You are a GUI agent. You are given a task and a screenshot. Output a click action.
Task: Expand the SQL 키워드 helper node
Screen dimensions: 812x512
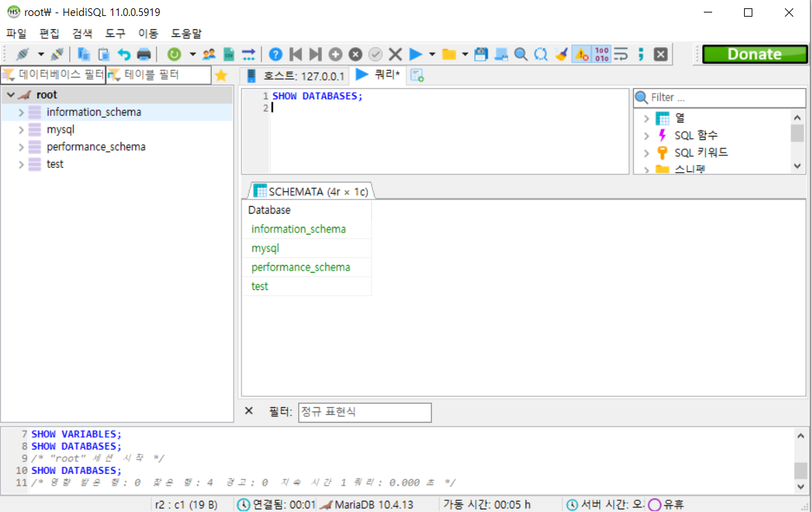click(646, 153)
